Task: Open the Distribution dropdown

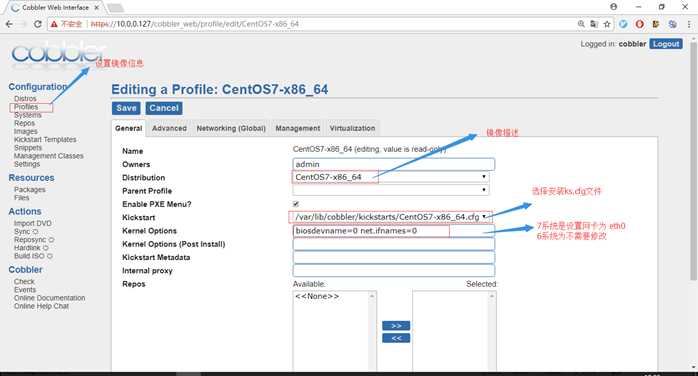Action: (x=390, y=177)
